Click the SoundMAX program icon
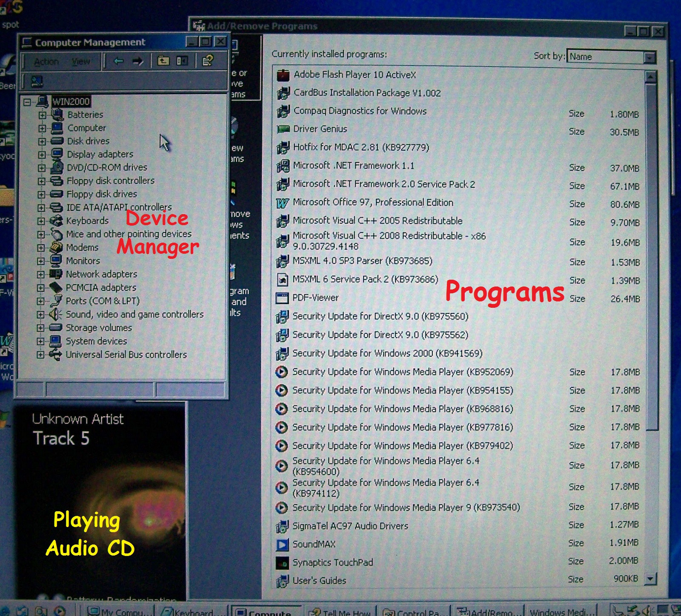This screenshot has height=616, width=681. [282, 544]
